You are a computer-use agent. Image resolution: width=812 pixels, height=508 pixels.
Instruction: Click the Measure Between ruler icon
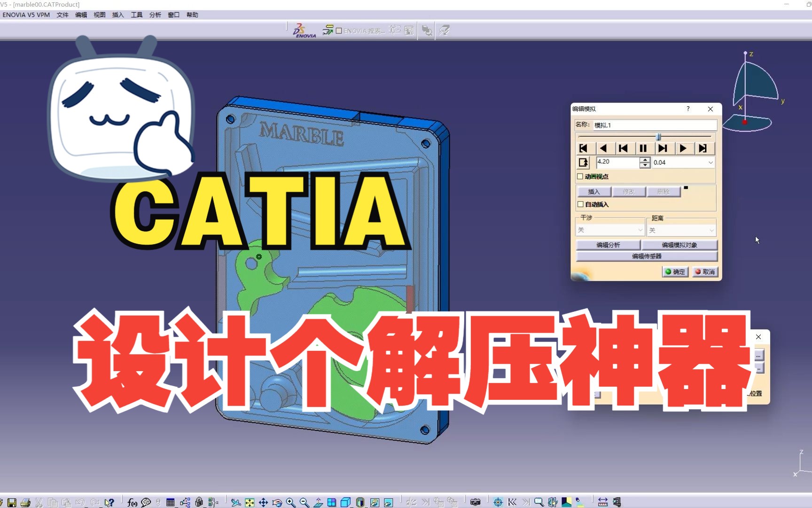tap(603, 502)
